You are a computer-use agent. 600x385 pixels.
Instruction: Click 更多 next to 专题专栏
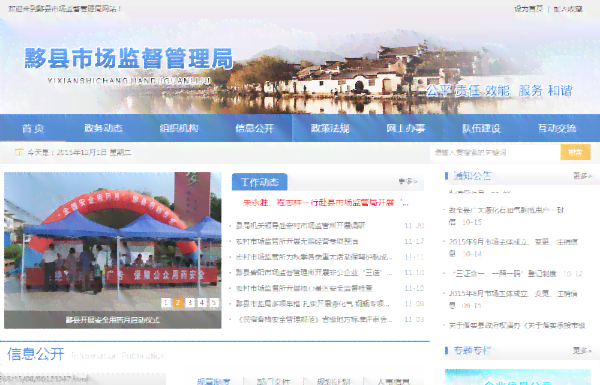click(x=582, y=350)
